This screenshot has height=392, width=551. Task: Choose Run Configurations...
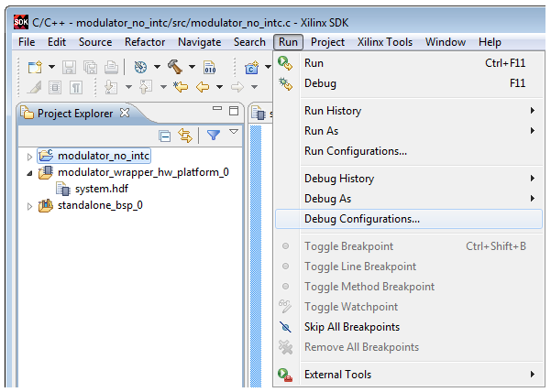point(409,151)
